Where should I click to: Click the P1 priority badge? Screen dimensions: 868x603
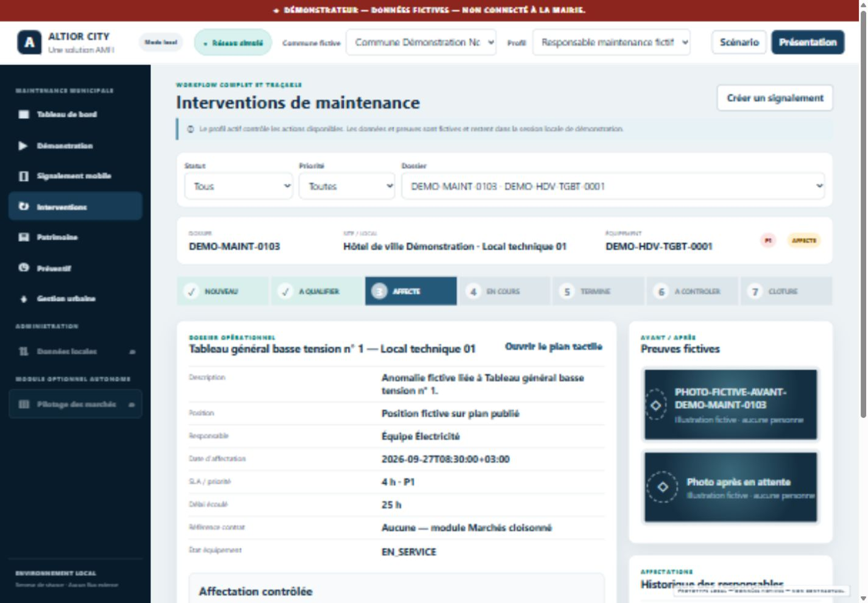tap(768, 241)
